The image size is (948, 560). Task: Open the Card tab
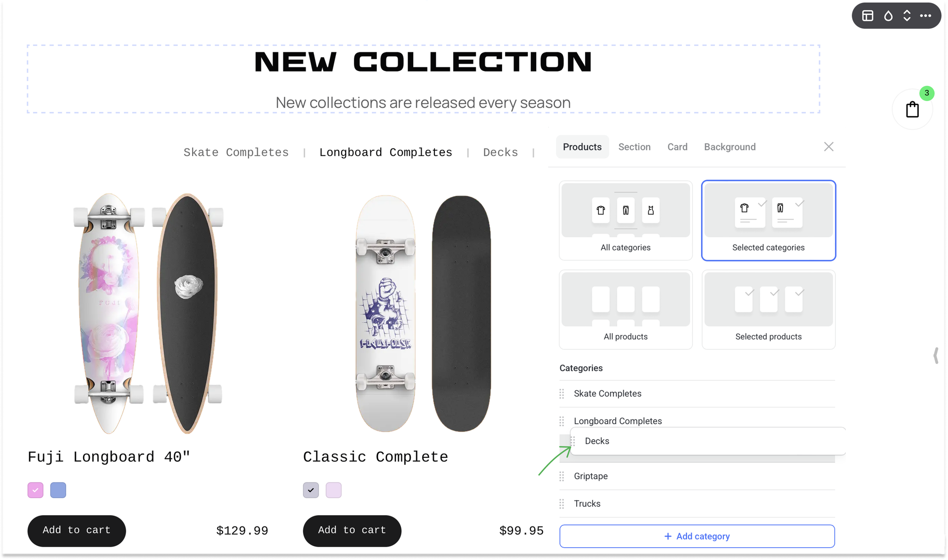click(677, 147)
